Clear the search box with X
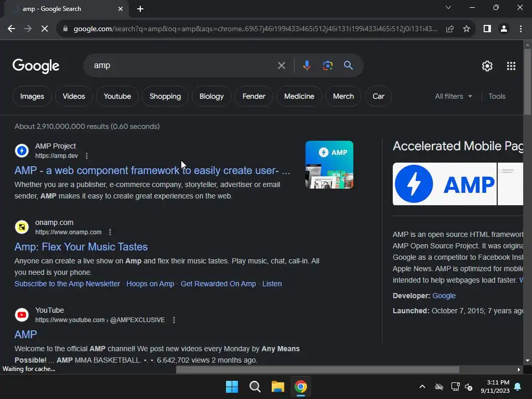Viewport: 532px width, 399px height. pos(281,65)
